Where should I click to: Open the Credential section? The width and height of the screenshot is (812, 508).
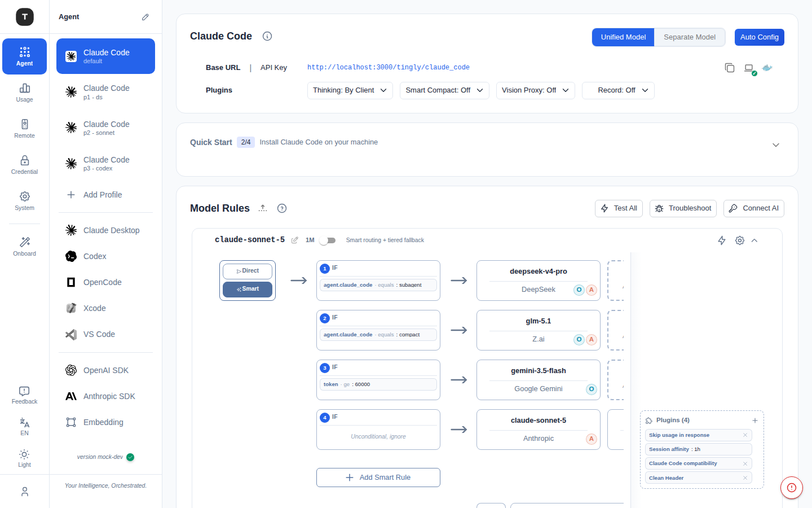[x=24, y=165]
